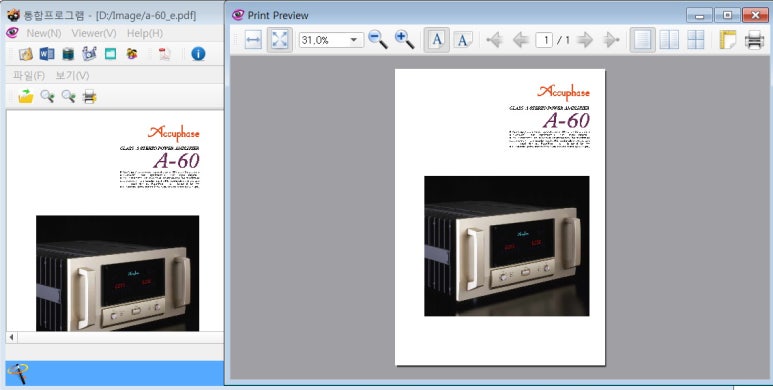Go to next page arrow
This screenshot has height=390, width=773.
585,40
